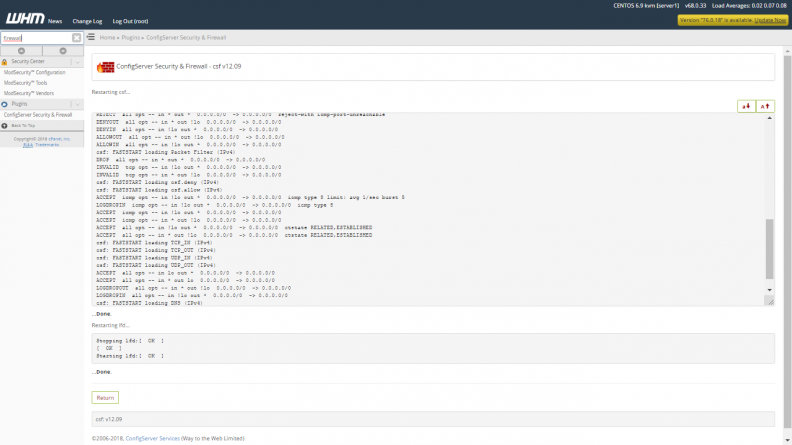Click 'csf: FASTSTART loading UDP_IN (IPv4)' line
792x445 pixels.
point(154,258)
